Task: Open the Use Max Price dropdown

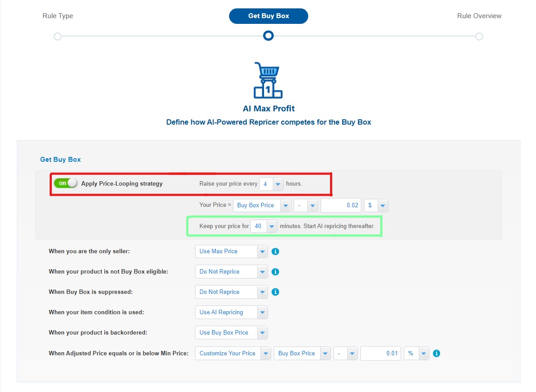Action: 231,251
